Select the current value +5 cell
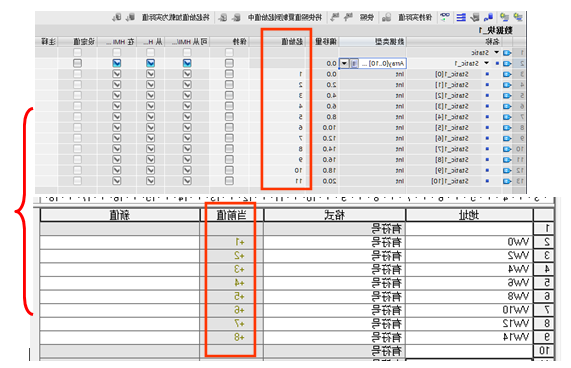The image size is (571, 368). tap(232, 297)
